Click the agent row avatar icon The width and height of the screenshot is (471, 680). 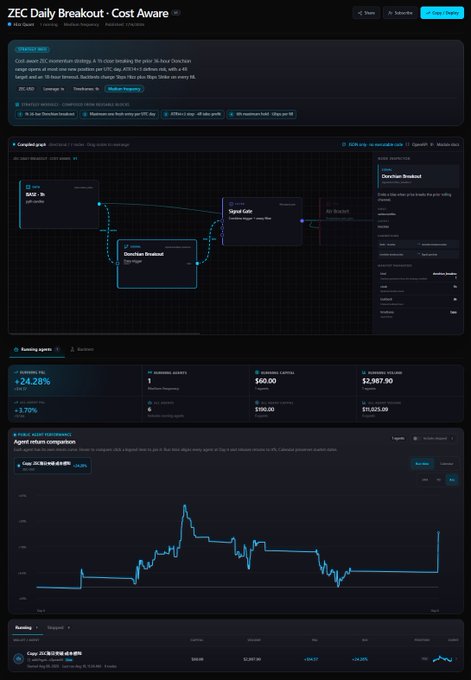pos(19,659)
